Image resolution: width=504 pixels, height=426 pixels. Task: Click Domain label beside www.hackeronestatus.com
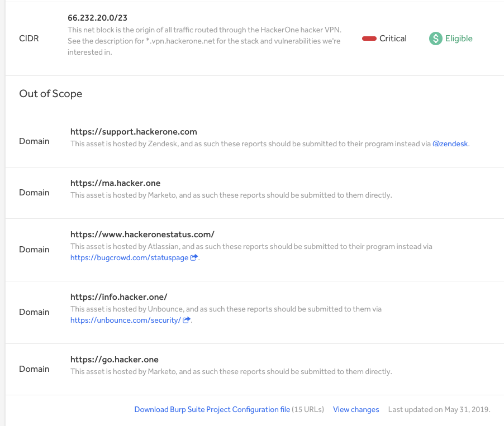tap(34, 250)
